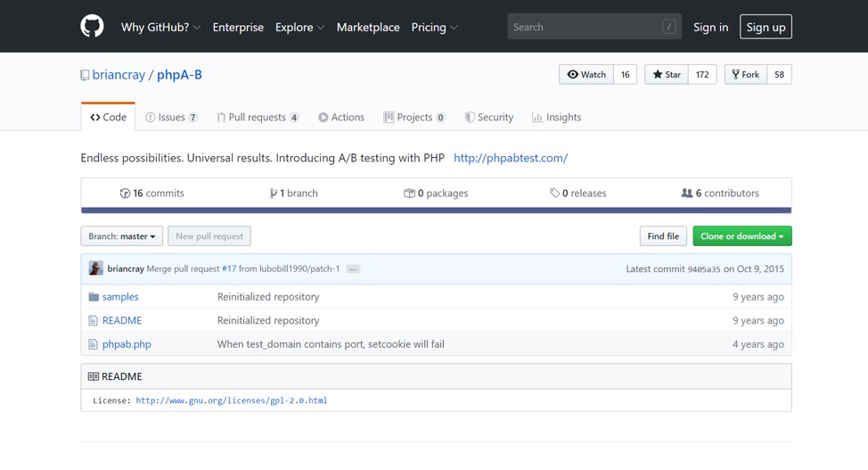
Task: Click the repository book icon beside briancray
Action: pos(85,76)
